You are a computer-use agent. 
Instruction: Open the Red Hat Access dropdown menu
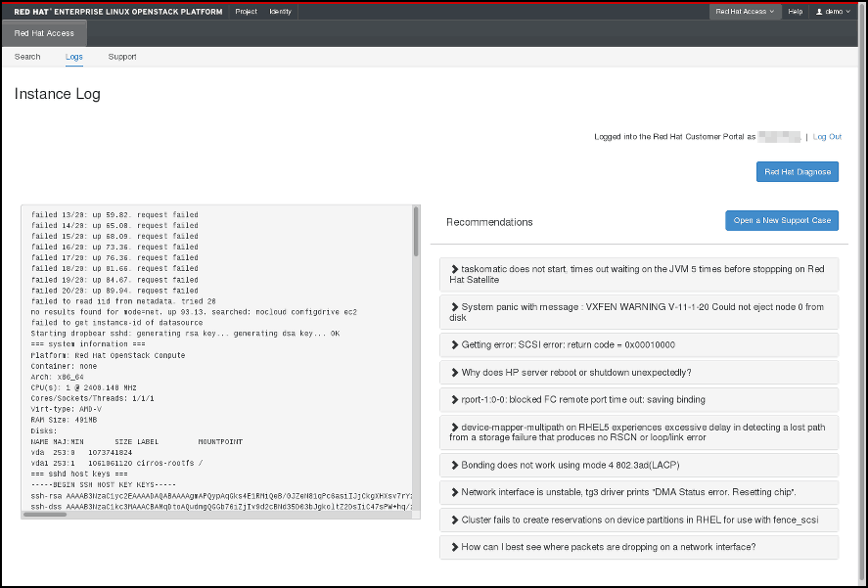point(745,12)
